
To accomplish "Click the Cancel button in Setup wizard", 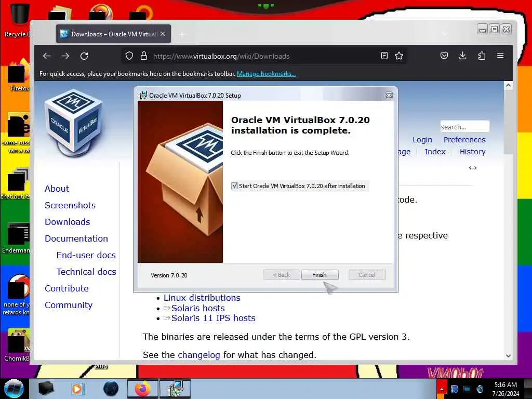I will pyautogui.click(x=367, y=275).
